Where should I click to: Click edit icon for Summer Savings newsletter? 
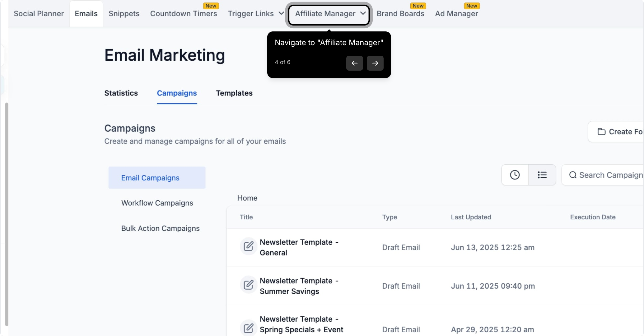[249, 285]
